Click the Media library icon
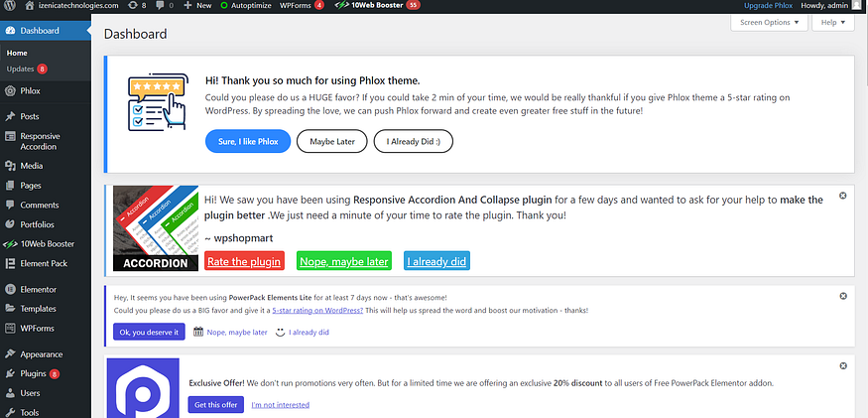Screen dimensions: 868x418 click(10, 166)
